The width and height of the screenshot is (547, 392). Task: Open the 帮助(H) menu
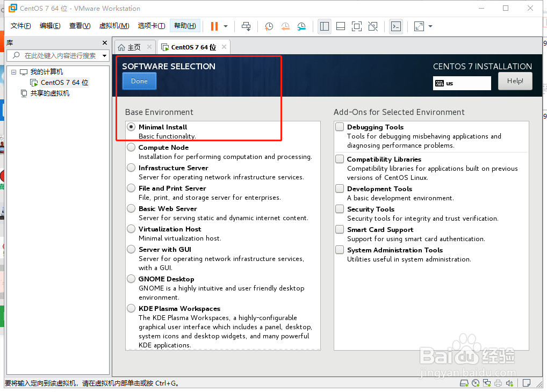click(x=185, y=26)
